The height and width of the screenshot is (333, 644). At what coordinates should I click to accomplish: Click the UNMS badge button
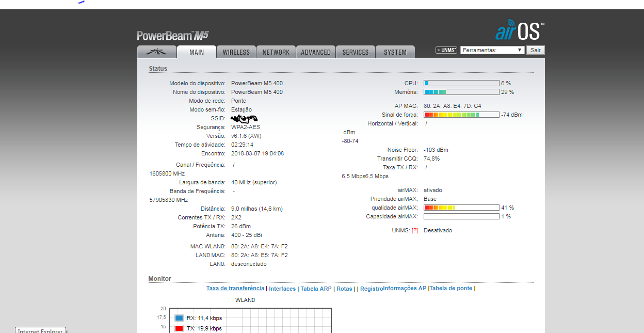point(446,50)
